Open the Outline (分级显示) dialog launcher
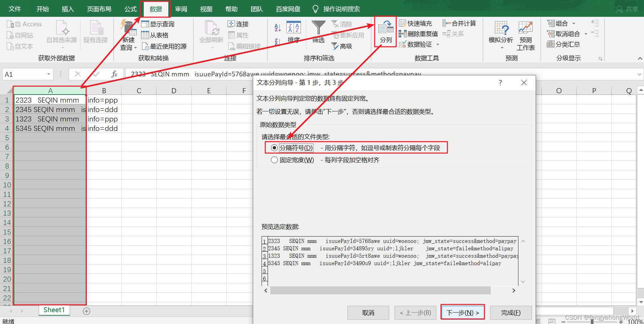 point(600,59)
